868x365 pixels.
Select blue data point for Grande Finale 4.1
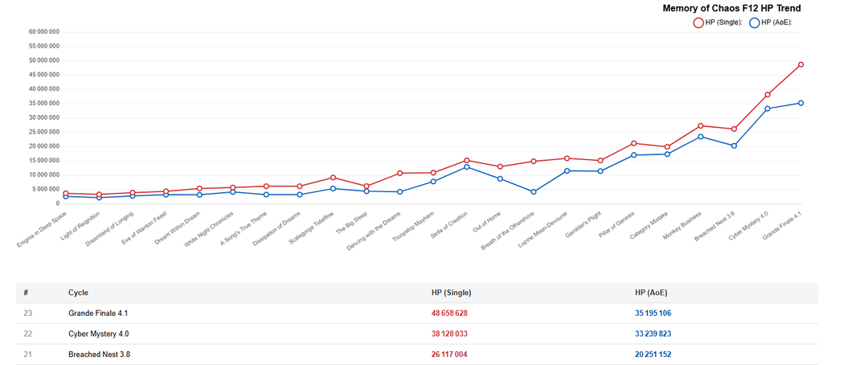(x=800, y=103)
